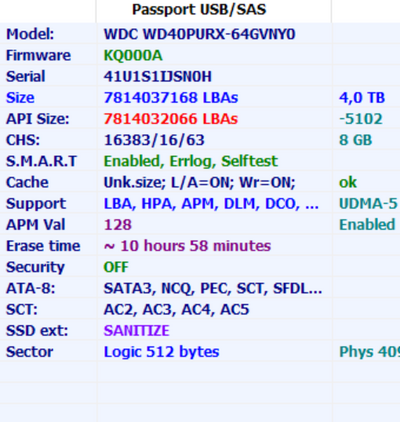Click the CHS label

tap(23, 140)
